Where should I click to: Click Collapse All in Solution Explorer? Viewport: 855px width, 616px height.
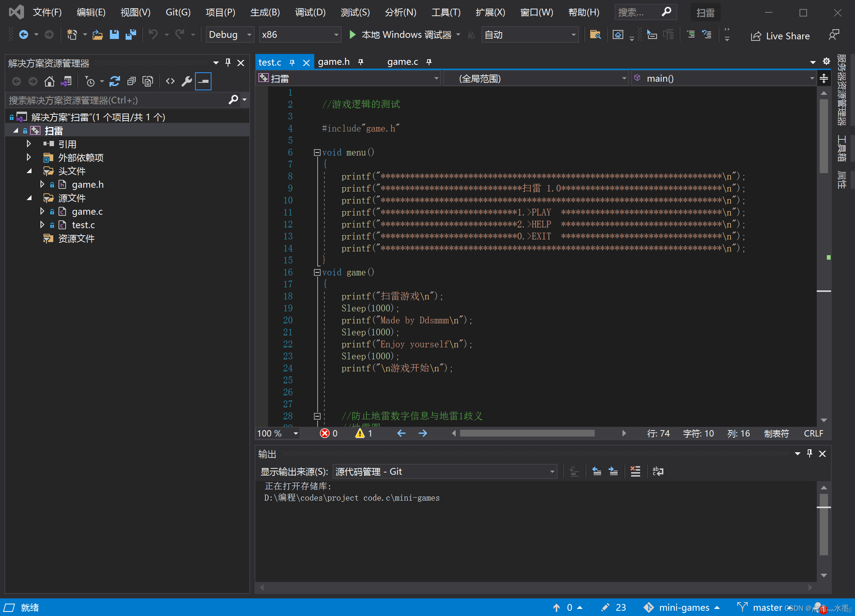point(131,81)
